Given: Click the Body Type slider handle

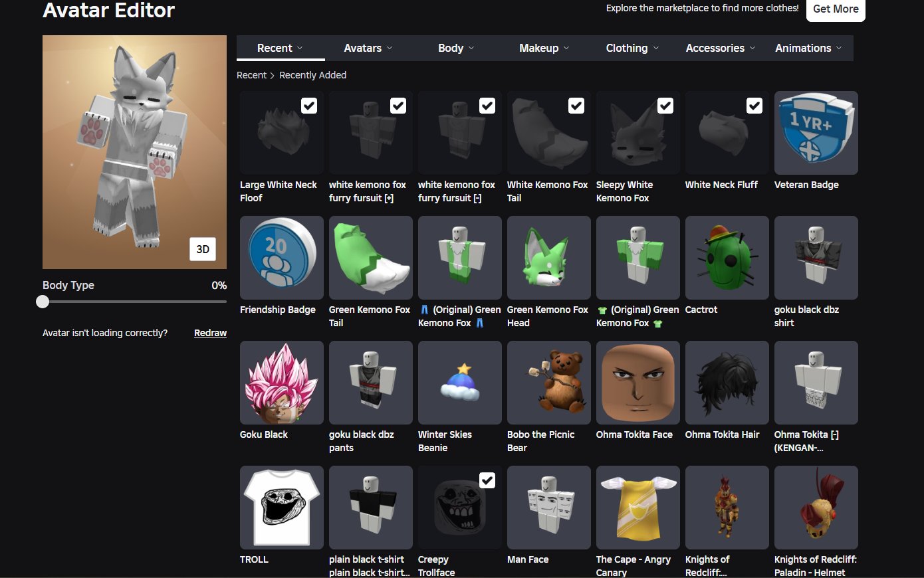Looking at the screenshot, I should 43,302.
